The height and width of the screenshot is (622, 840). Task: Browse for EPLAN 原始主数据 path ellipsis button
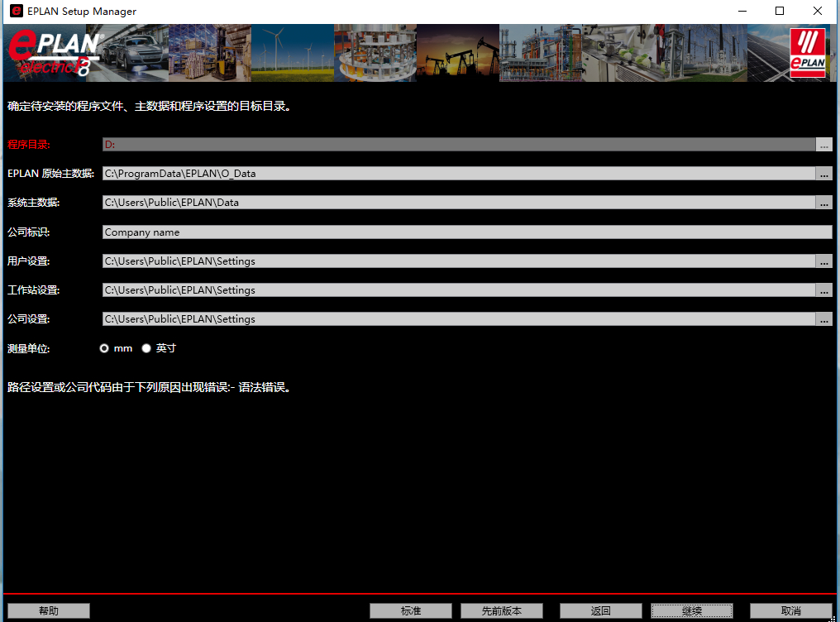824,173
